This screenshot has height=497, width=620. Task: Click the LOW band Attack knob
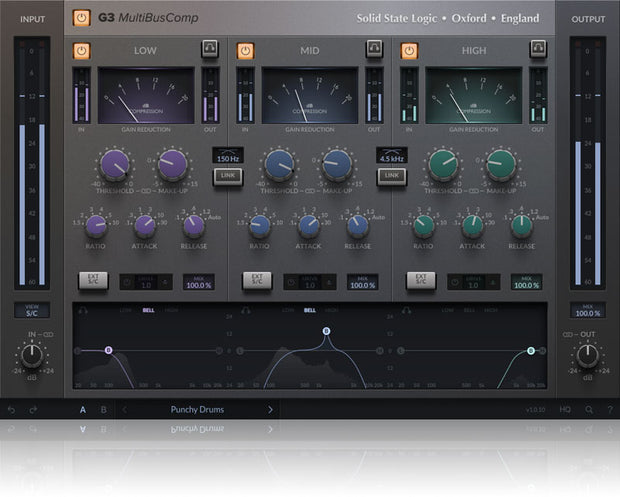point(145,226)
